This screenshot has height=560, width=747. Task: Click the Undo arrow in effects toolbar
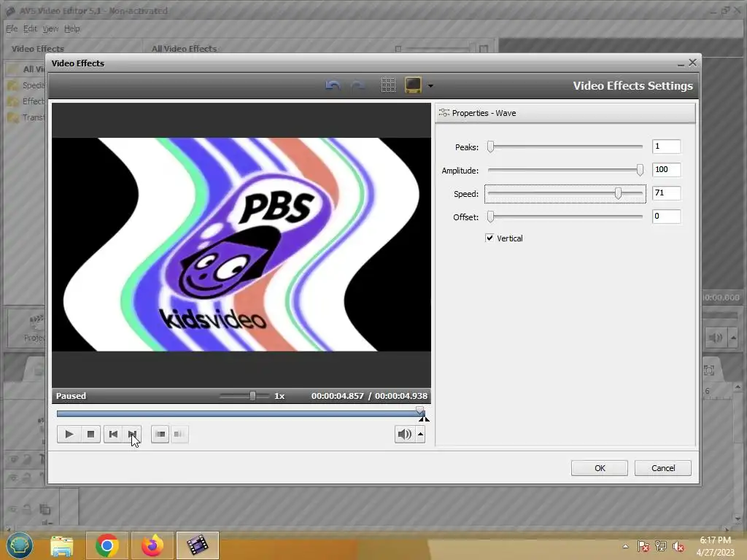pos(333,86)
